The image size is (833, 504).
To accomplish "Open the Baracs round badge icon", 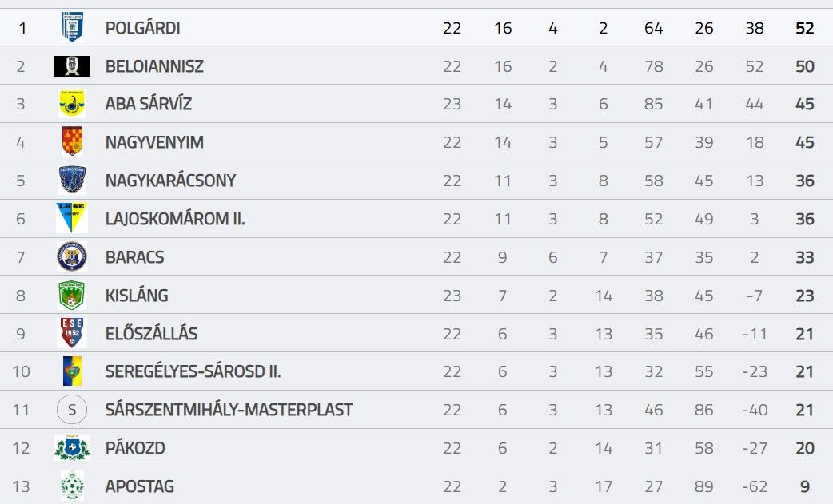I will tap(72, 256).
